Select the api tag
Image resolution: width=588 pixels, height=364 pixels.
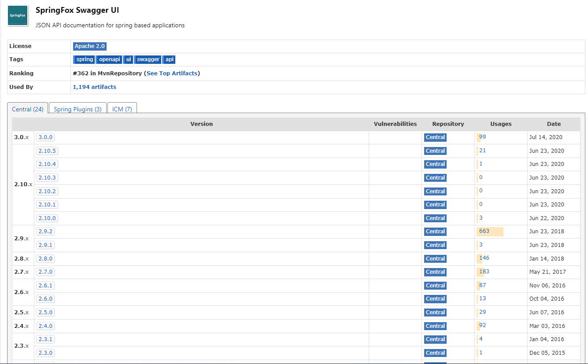coord(170,59)
